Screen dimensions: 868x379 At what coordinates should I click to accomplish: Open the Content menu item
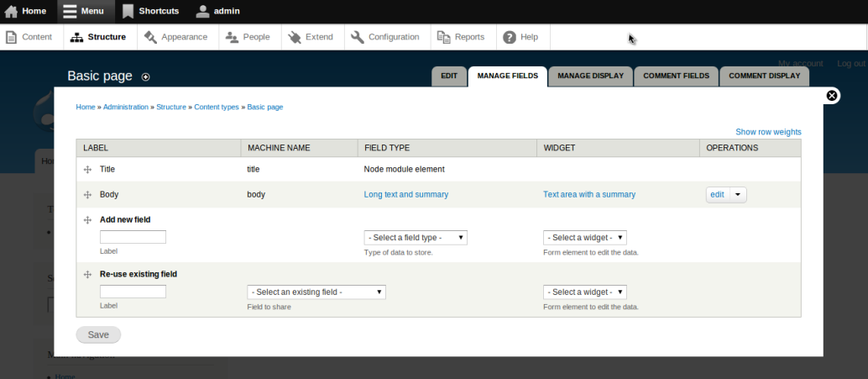[32, 37]
